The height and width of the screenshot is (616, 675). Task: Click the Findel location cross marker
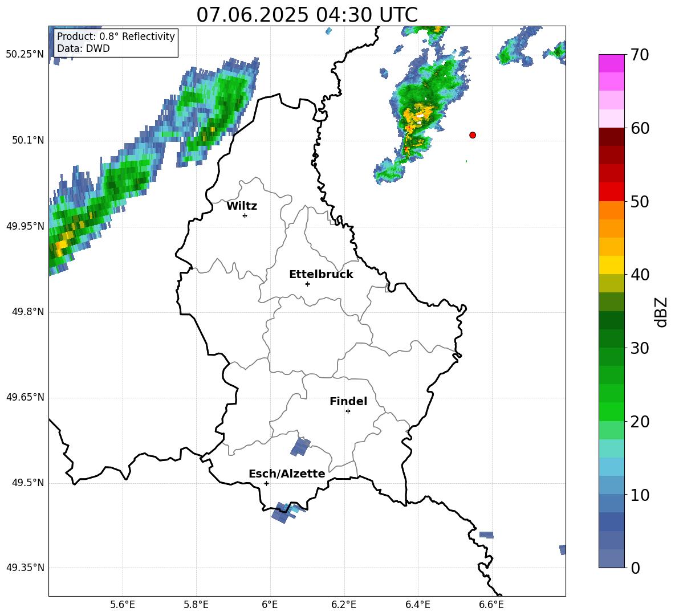click(x=348, y=411)
